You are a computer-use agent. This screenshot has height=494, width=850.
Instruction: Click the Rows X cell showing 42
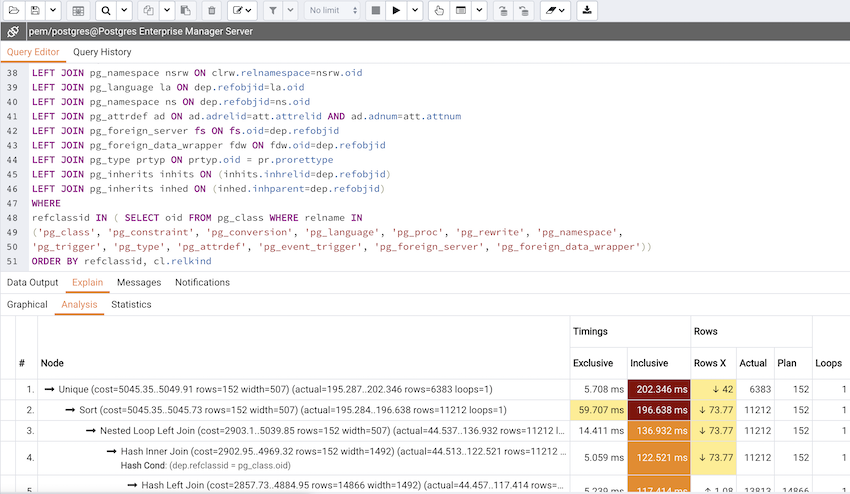[713, 389]
